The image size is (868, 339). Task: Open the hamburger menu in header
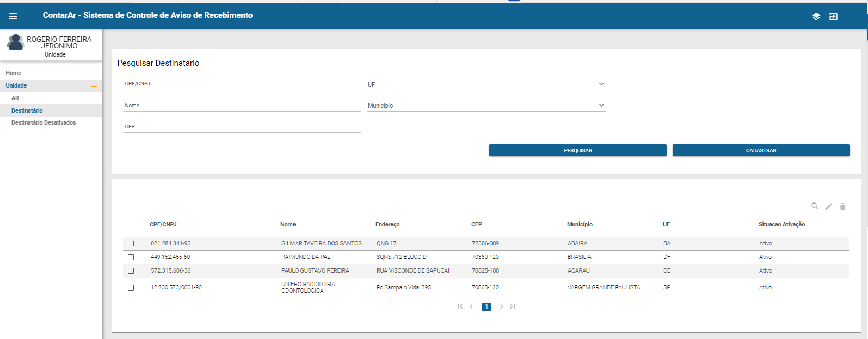[x=13, y=16]
